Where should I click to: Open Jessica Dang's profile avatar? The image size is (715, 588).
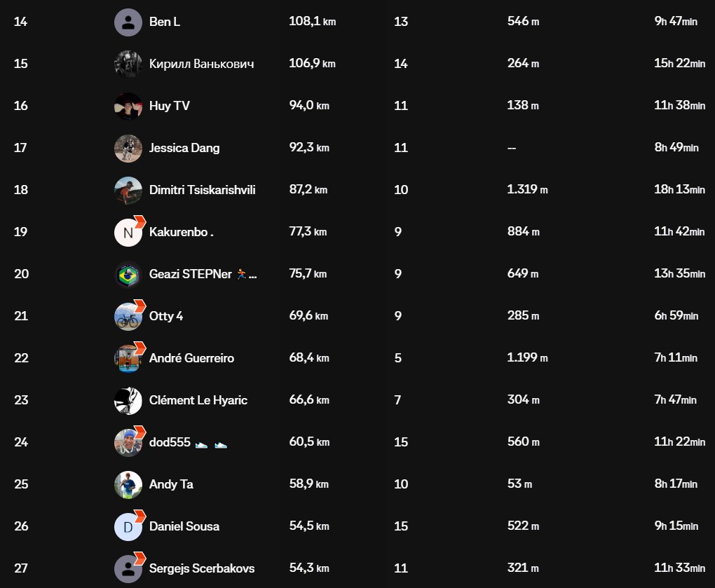click(128, 148)
